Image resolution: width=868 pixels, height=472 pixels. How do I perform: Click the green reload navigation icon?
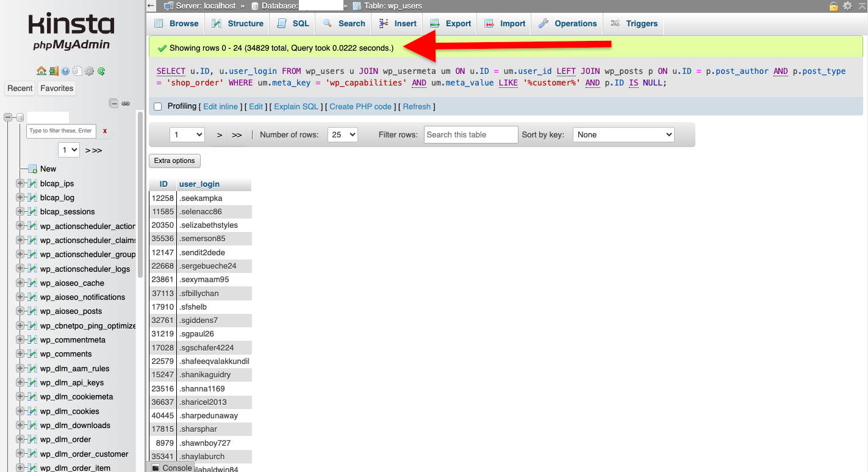[101, 71]
